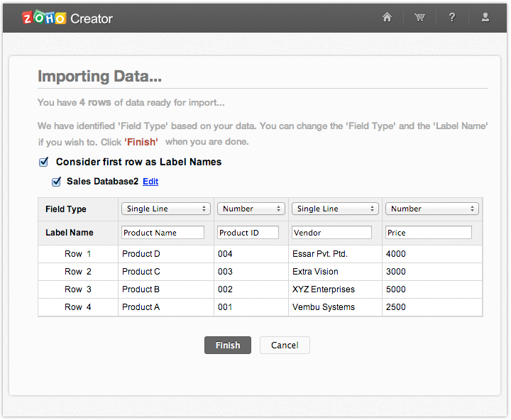Open Field Type dropdown for Product Name
The image size is (511, 420).
tap(166, 209)
